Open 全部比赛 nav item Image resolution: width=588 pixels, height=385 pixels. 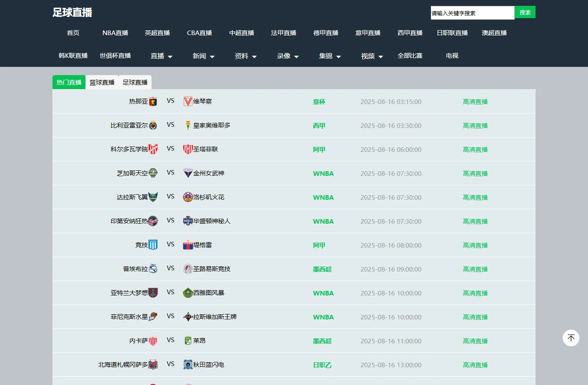[410, 55]
